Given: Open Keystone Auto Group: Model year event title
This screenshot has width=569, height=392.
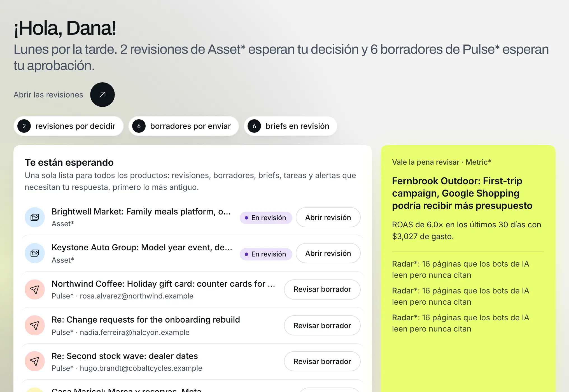Looking at the screenshot, I should click(x=142, y=248).
